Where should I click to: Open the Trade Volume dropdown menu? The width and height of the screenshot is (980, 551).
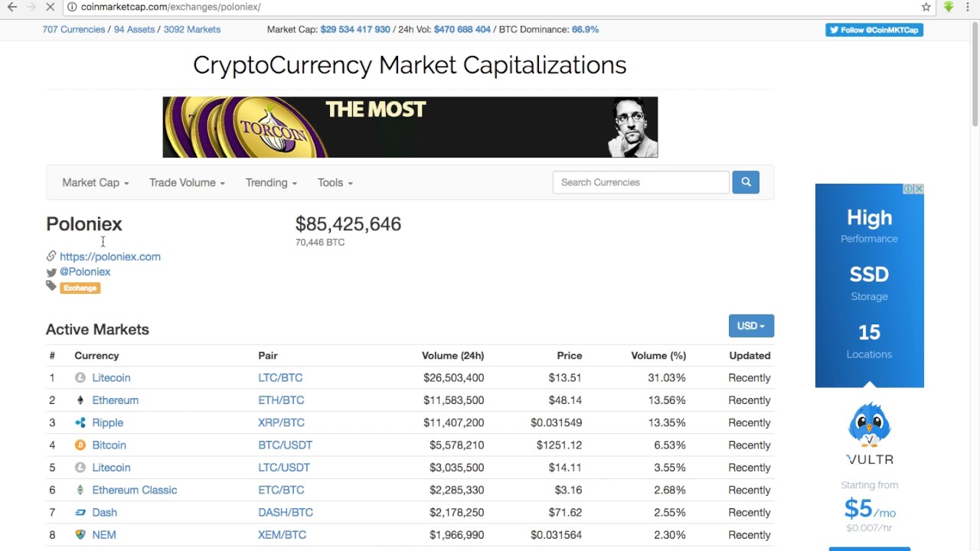(x=187, y=182)
